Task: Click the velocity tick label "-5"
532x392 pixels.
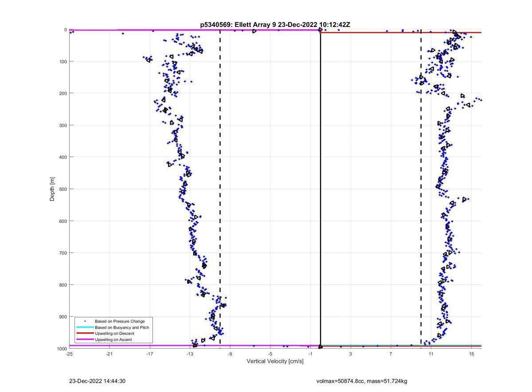Action: (270, 354)
